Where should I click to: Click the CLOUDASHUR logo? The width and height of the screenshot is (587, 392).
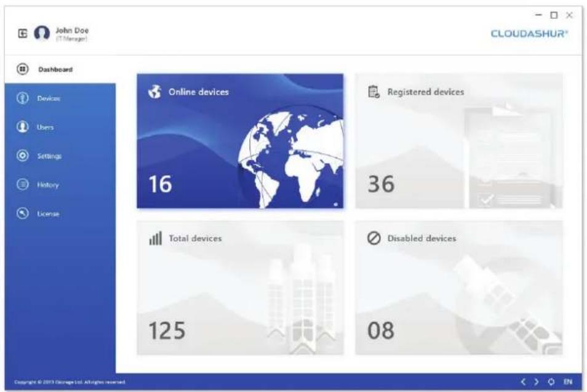[529, 34]
